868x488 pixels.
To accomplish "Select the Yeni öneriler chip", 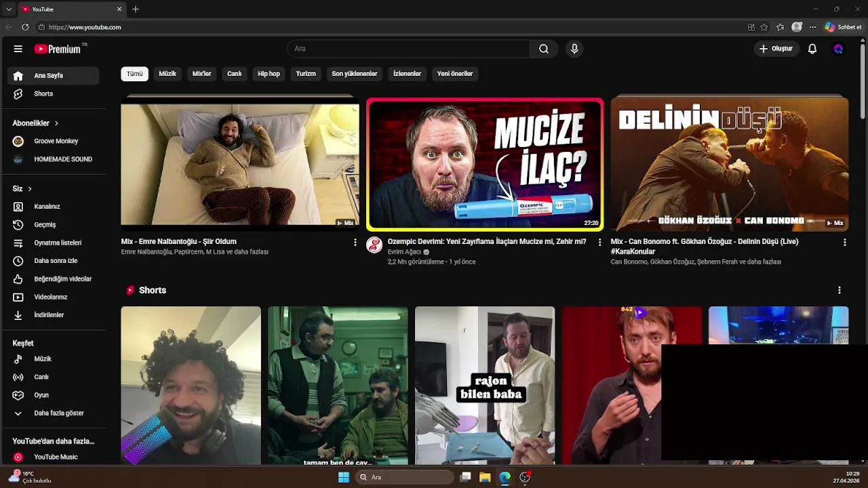I will point(455,74).
